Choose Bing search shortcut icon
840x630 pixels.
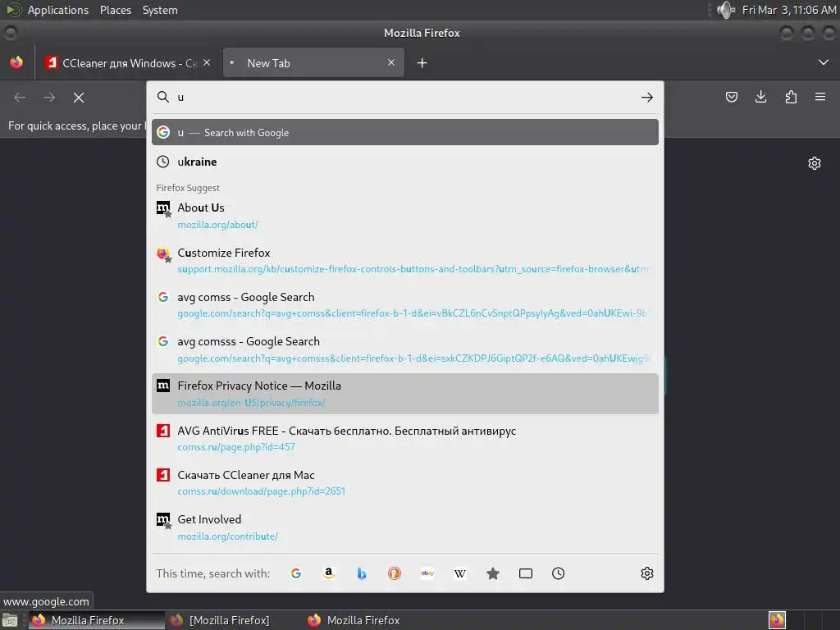click(x=362, y=573)
